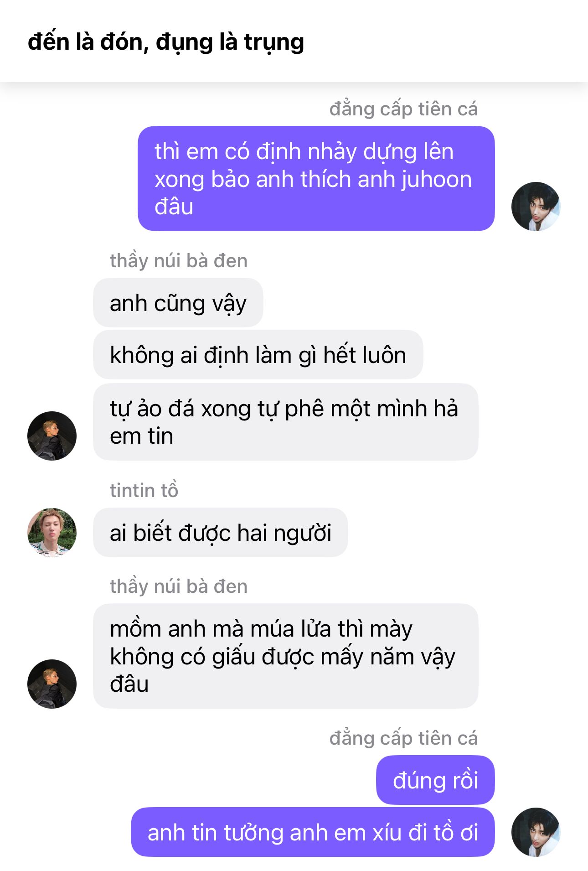The width and height of the screenshot is (588, 871).
Task: Tap the avatar beside "anh tin tưởng anh em"
Action: point(536,832)
